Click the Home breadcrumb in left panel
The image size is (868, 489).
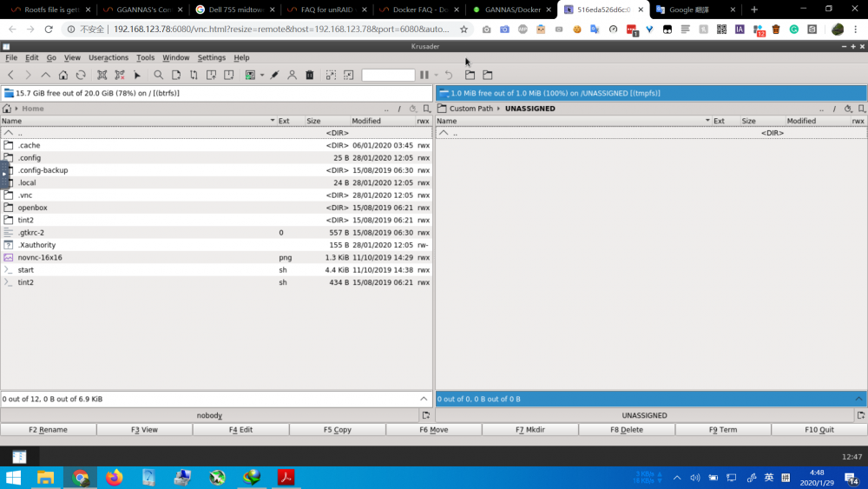click(x=33, y=109)
